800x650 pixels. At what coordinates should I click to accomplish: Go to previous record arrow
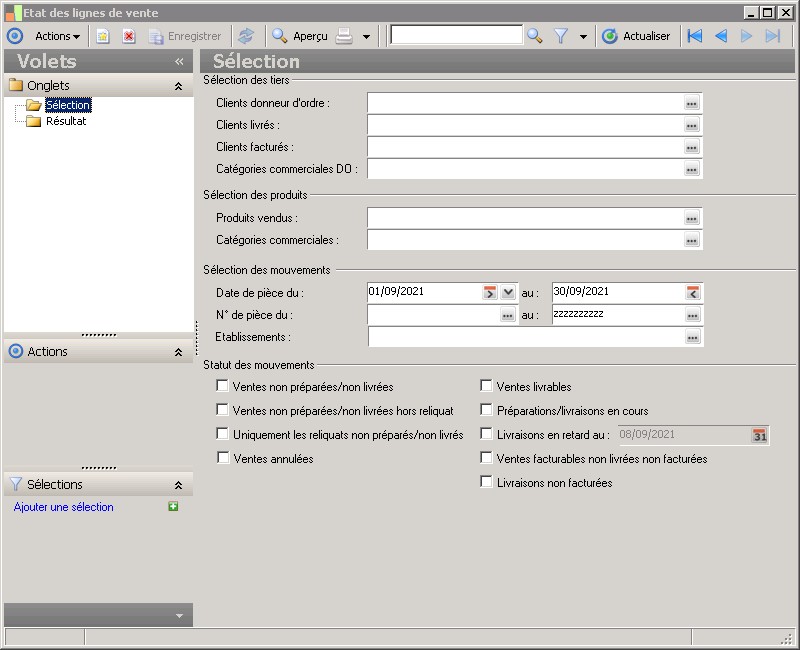(720, 36)
